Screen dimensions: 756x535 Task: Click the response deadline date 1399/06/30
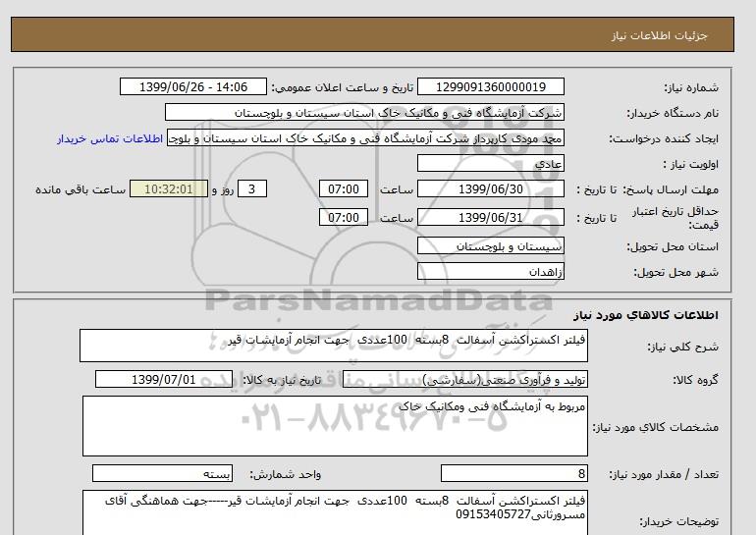point(490,188)
